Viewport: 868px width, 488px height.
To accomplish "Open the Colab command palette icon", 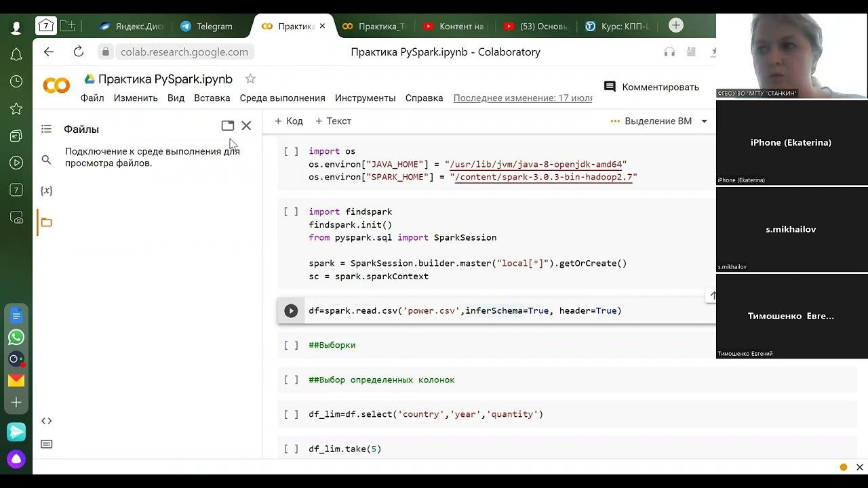I will [46, 444].
